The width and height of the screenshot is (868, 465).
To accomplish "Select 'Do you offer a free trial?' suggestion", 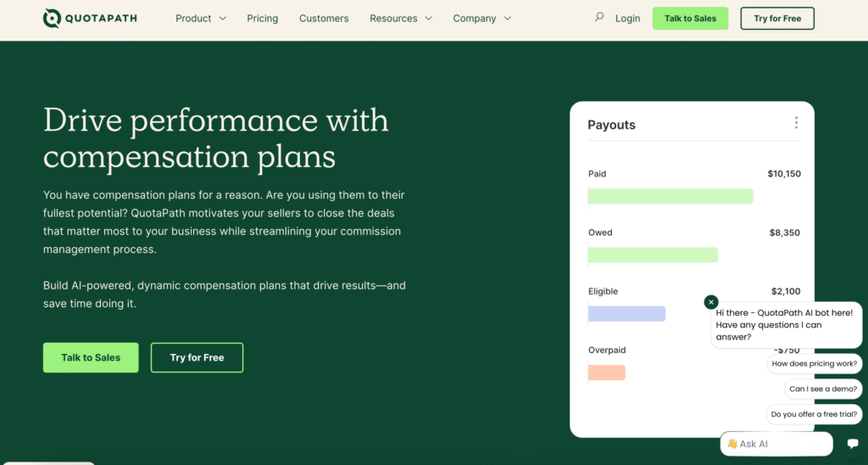I will point(814,414).
